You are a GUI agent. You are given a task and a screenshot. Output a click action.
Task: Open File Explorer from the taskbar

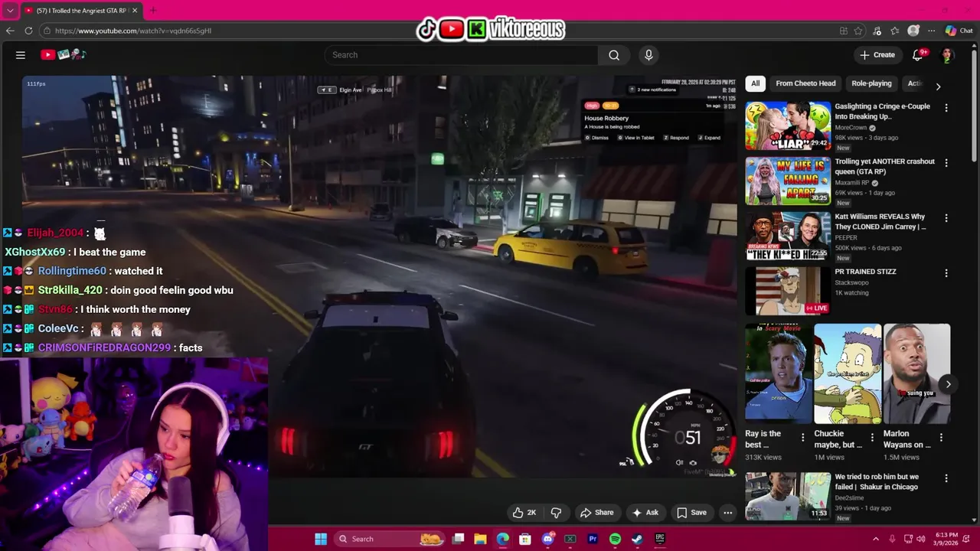[x=480, y=539]
